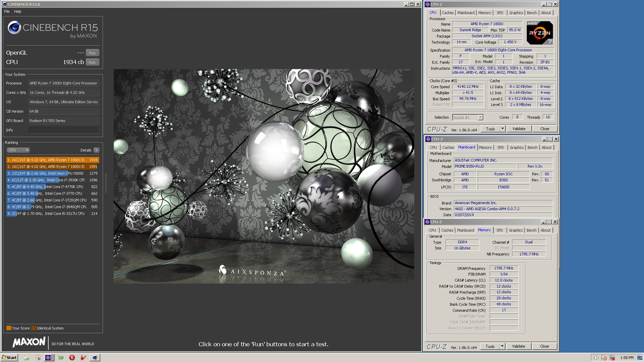Click the PRIME B350-PLUS model field
Screen dimensions: 644x362
click(485, 166)
